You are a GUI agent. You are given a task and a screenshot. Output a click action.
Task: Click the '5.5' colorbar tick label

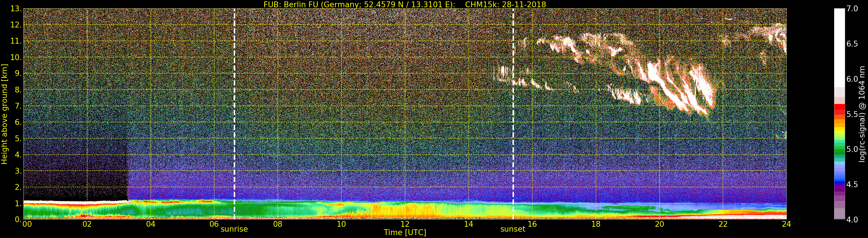pos(852,114)
